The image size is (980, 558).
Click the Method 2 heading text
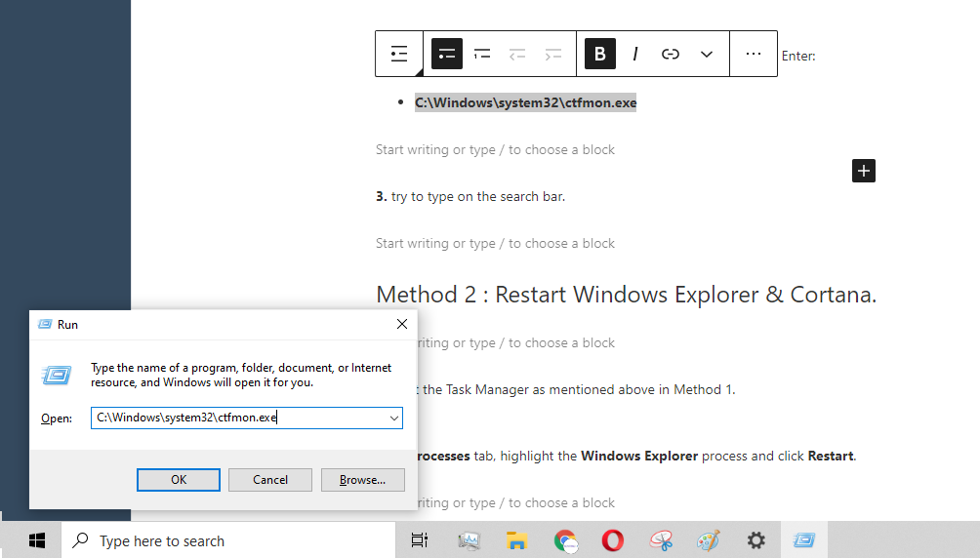627,295
